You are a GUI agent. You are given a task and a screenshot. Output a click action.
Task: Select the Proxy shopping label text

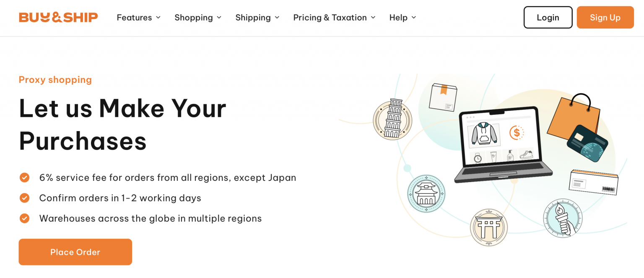(x=55, y=80)
